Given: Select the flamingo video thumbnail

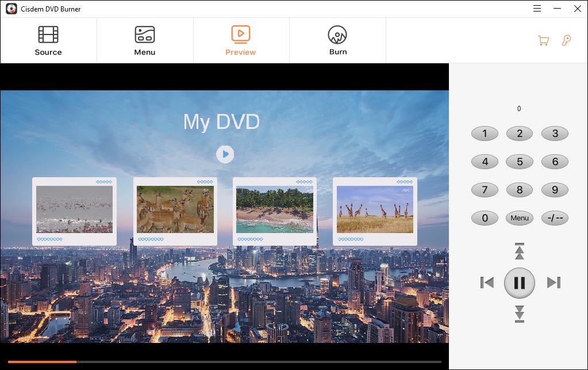Looking at the screenshot, I should (74, 209).
